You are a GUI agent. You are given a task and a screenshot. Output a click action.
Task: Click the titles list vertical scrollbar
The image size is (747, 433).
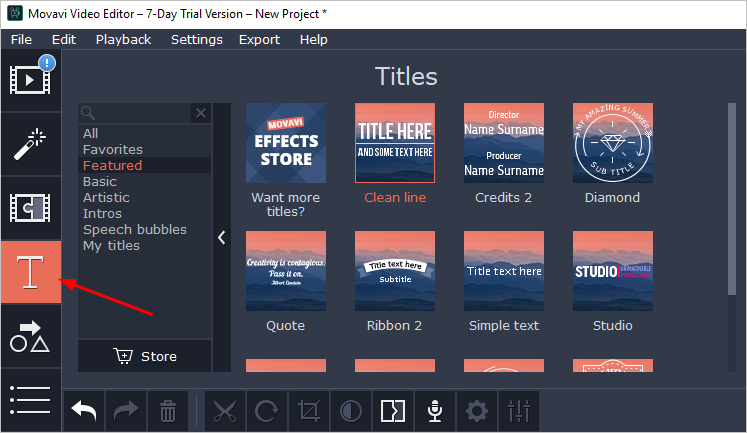(x=732, y=199)
